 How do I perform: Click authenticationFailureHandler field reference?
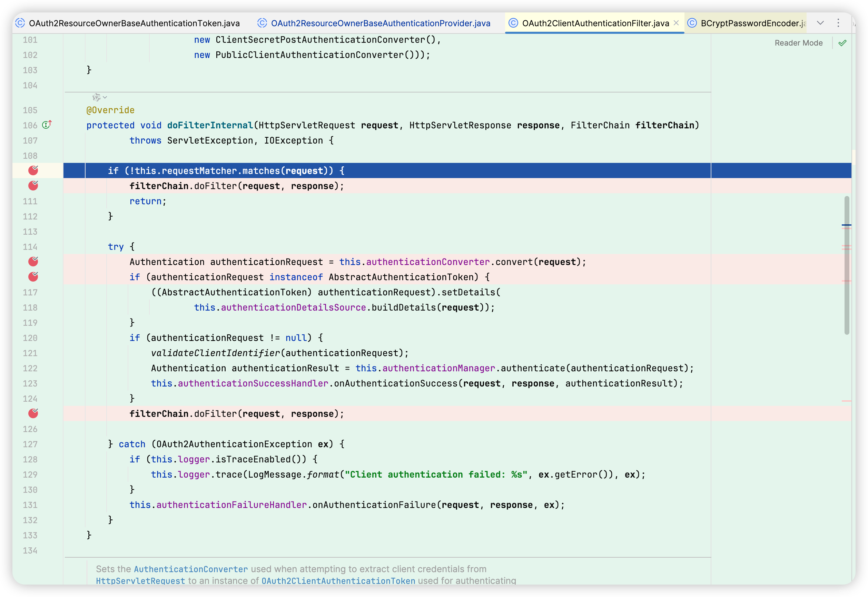point(231,505)
